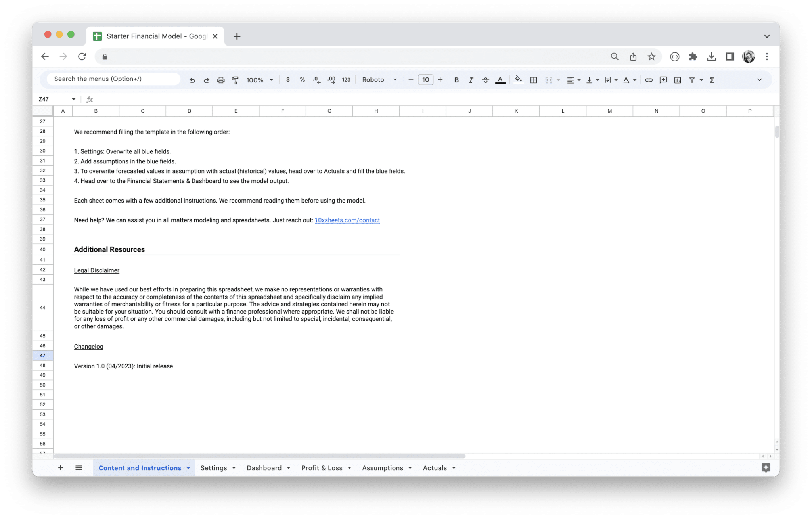Click the Print icon
812x519 pixels.
221,80
